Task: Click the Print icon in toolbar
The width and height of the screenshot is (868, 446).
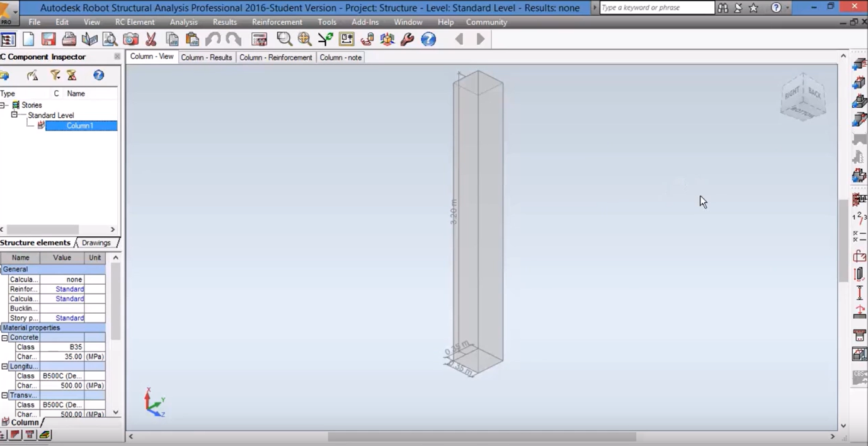Action: tap(69, 39)
